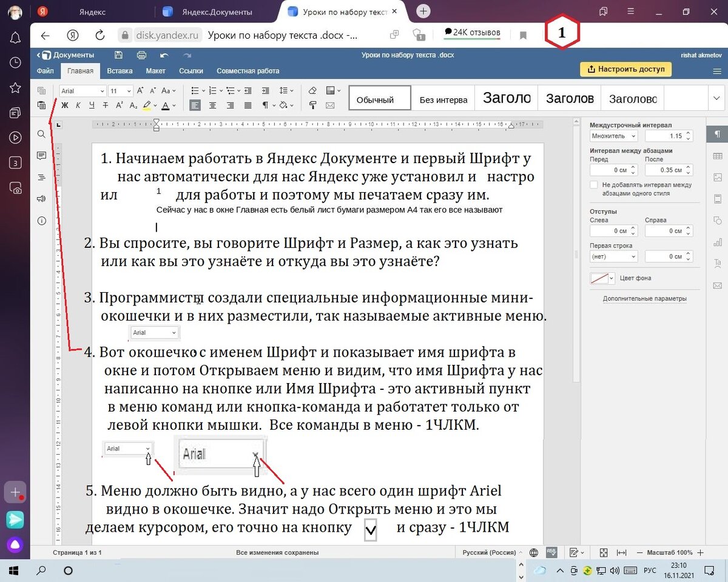Open table settings icon in right panel
Image resolution: width=728 pixels, height=582 pixels.
718,156
